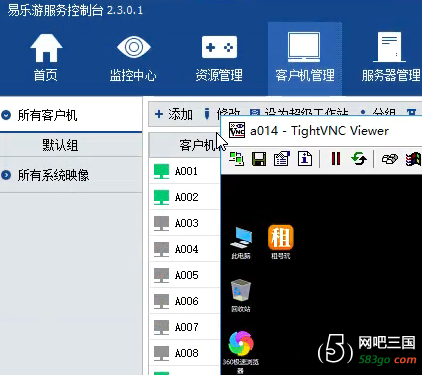Click 设为超级工作站 toolbar button

(299, 112)
